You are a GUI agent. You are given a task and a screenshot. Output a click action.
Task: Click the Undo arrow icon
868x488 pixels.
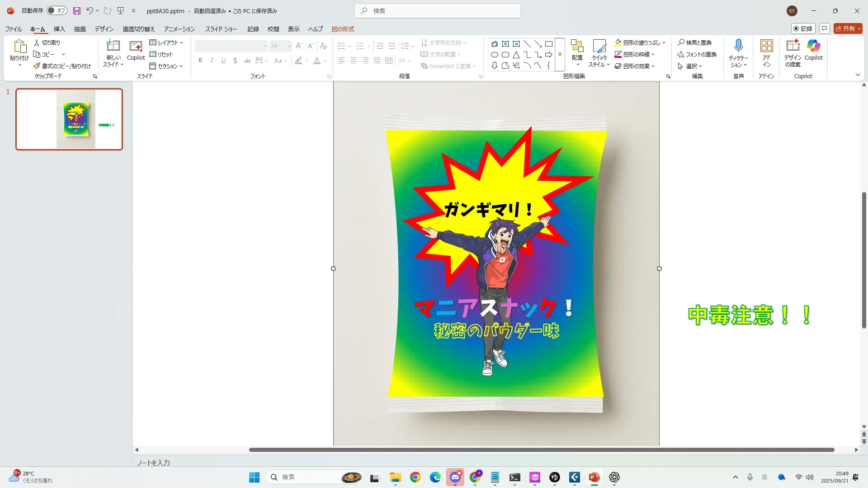90,10
